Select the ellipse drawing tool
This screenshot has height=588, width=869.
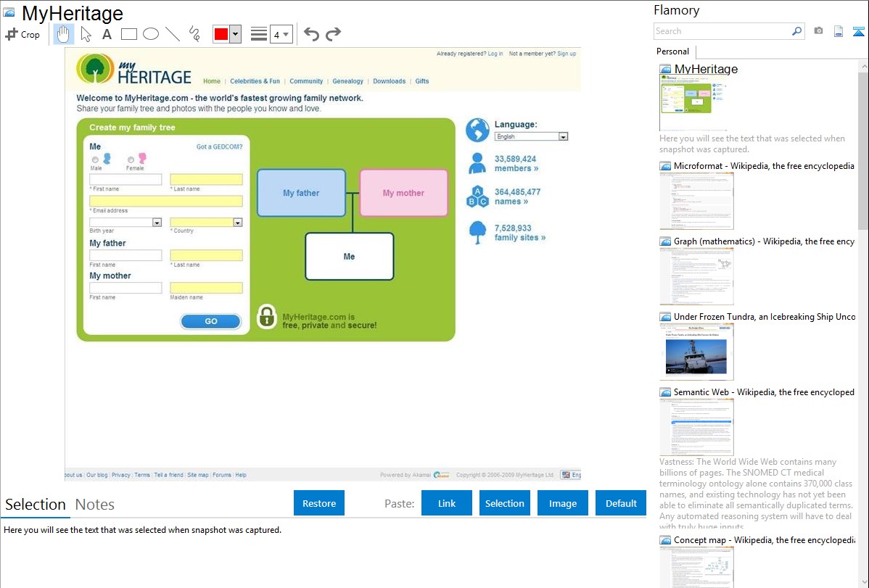(151, 34)
